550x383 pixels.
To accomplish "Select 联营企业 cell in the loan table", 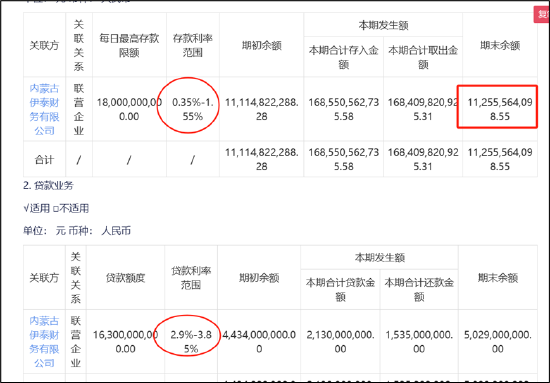I will click(x=76, y=342).
